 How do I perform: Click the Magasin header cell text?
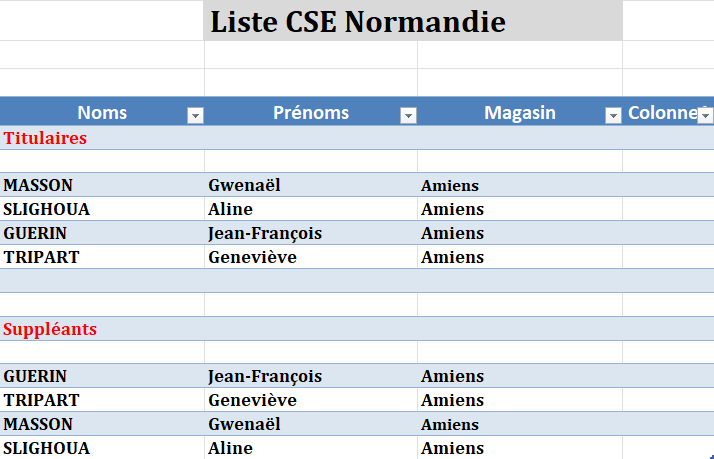(x=519, y=113)
